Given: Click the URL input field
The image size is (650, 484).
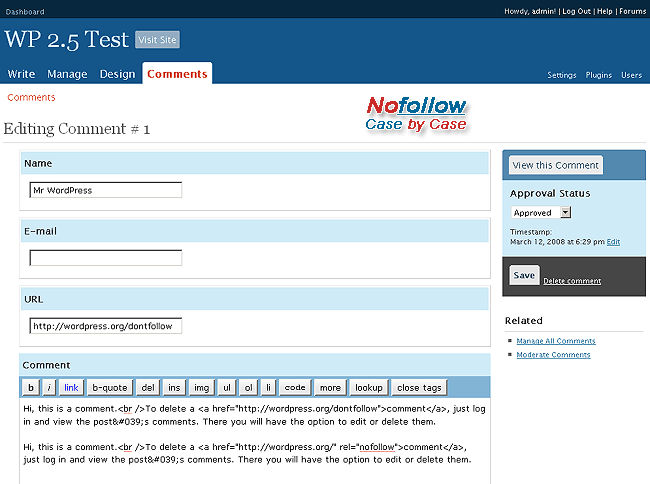Looking at the screenshot, I should 106,326.
